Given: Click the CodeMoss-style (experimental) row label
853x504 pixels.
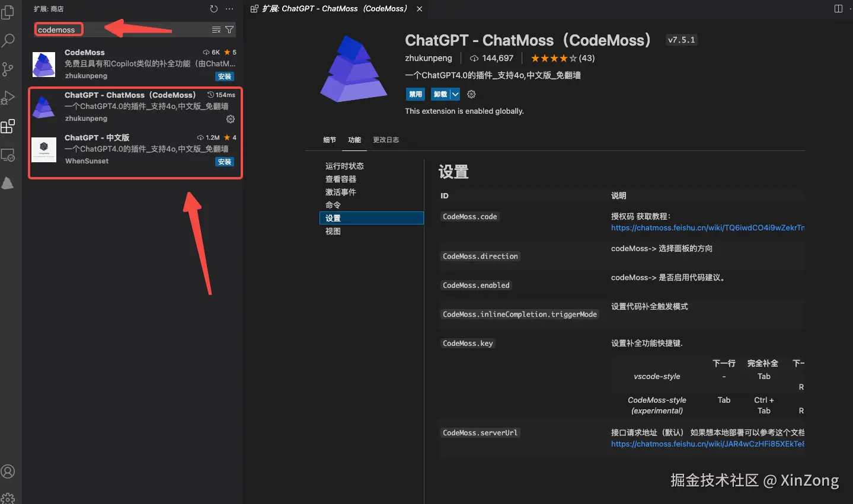Looking at the screenshot, I should click(x=657, y=405).
